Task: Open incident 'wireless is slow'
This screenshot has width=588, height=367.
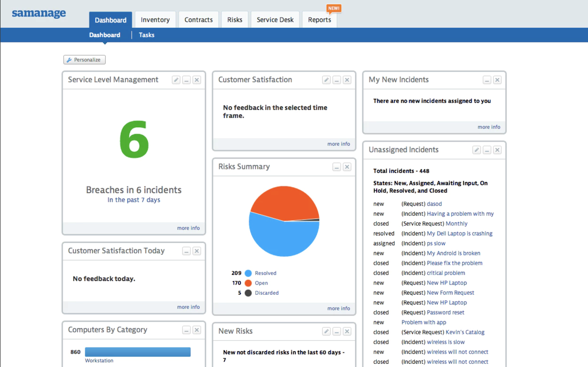Action: 446,342
